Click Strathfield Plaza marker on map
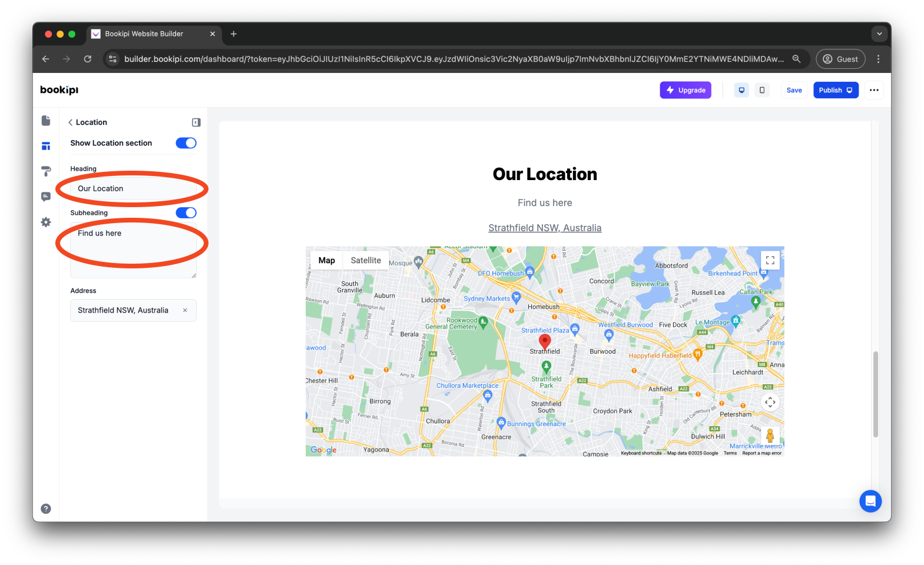The width and height of the screenshot is (924, 565). [x=575, y=328]
